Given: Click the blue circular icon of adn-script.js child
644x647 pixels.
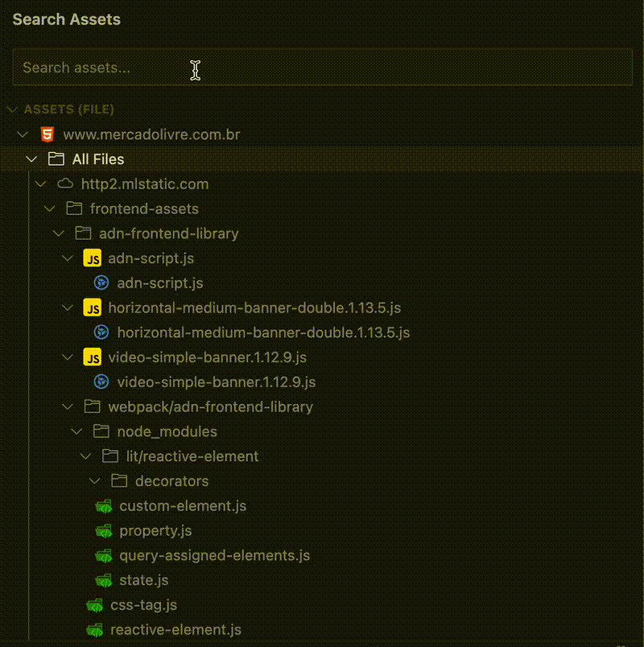Looking at the screenshot, I should coord(101,283).
